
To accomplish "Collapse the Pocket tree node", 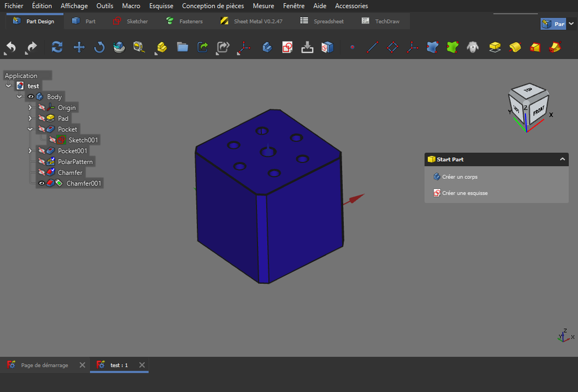I will 30,129.
